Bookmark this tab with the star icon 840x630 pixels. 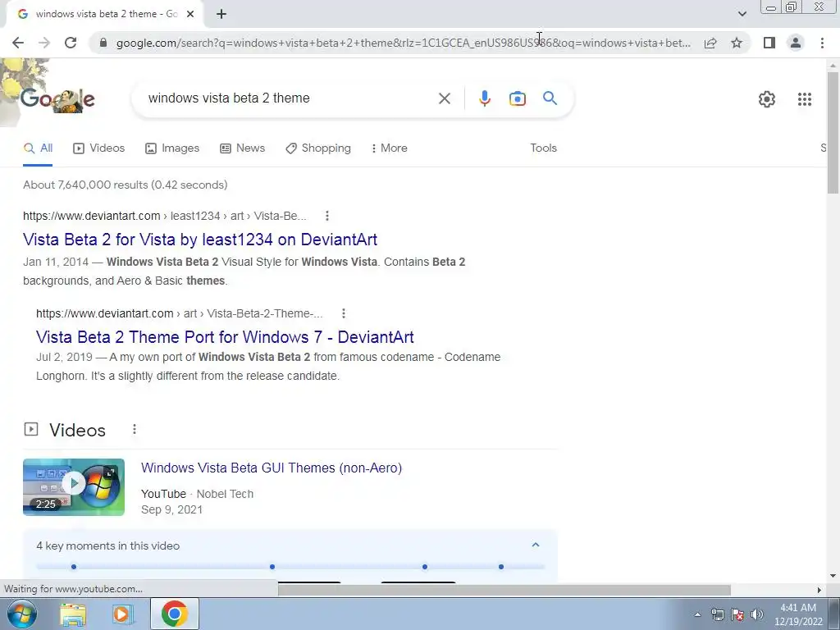tap(737, 43)
